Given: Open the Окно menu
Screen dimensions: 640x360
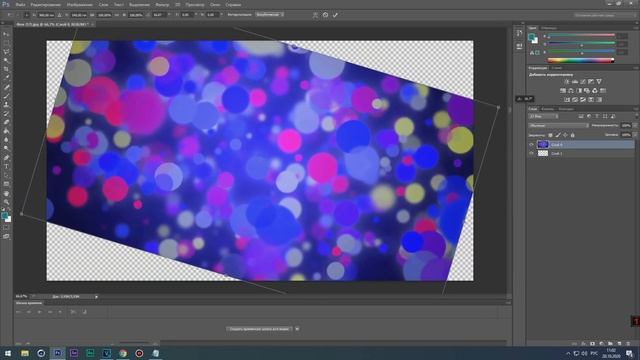Looking at the screenshot, I should point(215,5).
